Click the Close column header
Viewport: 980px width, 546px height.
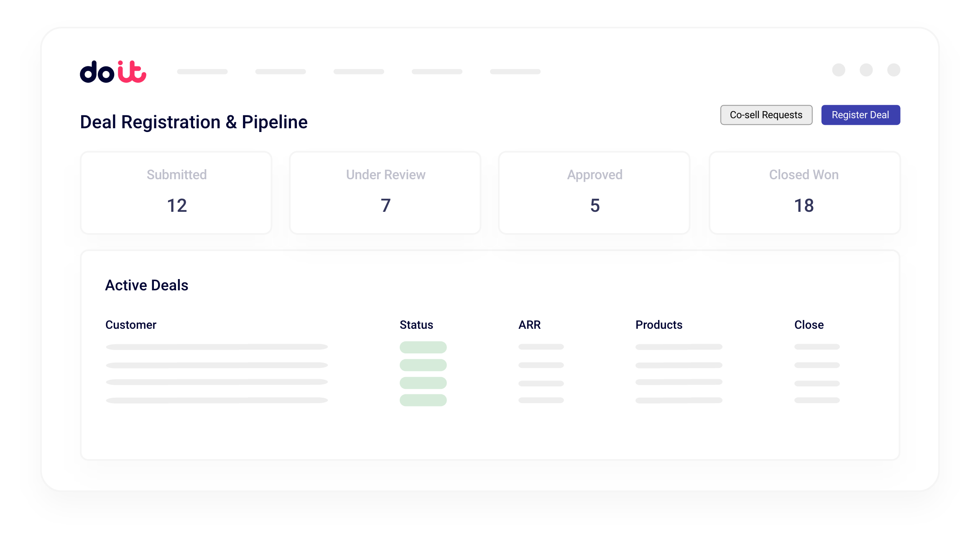point(809,325)
